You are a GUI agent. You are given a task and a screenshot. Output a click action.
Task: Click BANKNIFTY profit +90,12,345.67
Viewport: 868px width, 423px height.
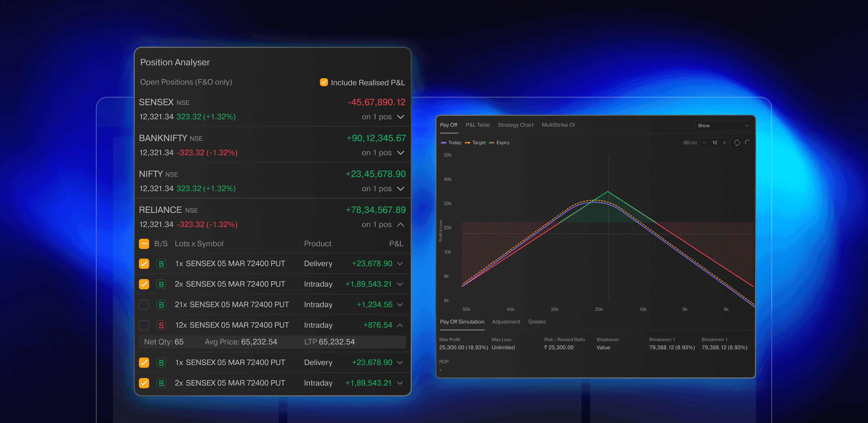click(x=376, y=138)
